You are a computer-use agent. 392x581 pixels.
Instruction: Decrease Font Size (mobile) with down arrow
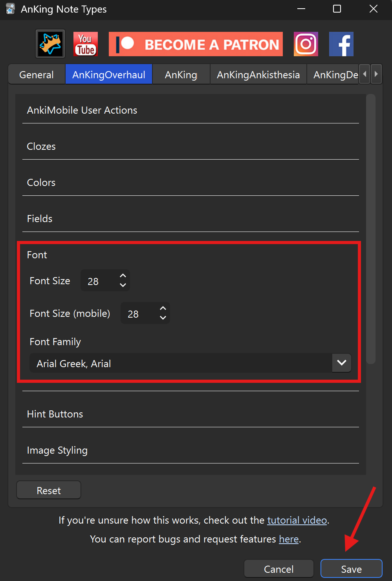(x=163, y=318)
